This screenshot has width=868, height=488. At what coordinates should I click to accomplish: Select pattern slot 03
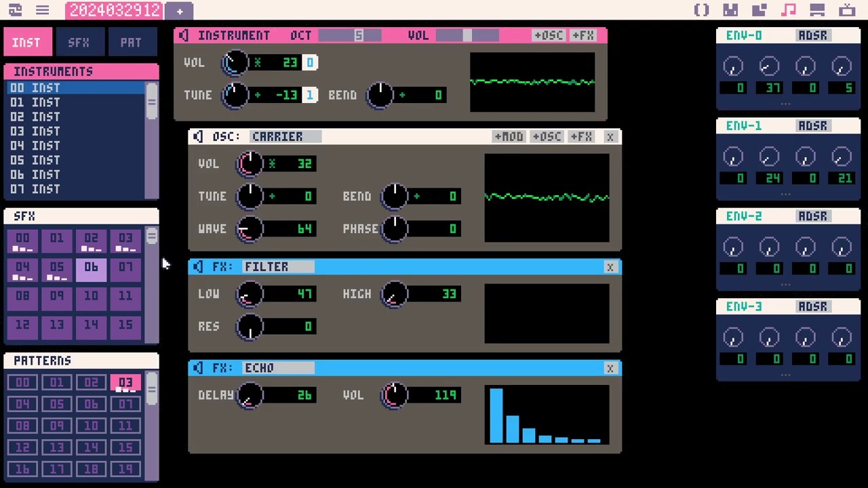point(125,383)
